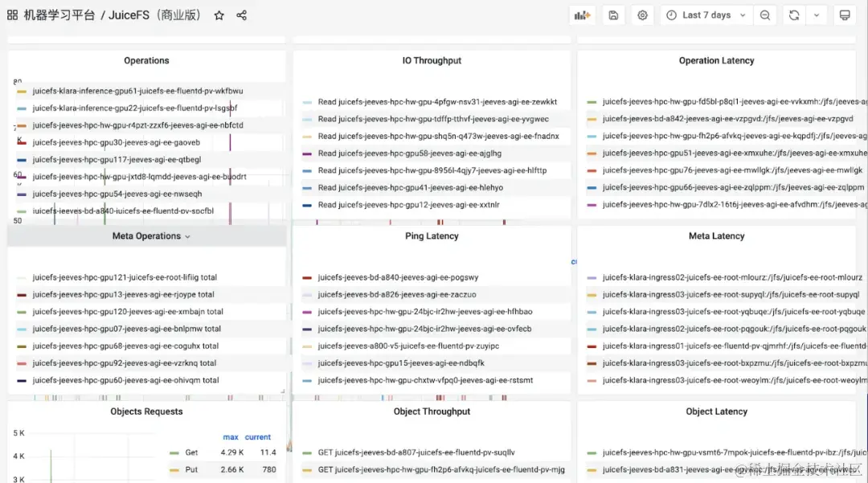Toggle the Get series in Objects Requests
This screenshot has height=483, width=868.
tap(191, 452)
